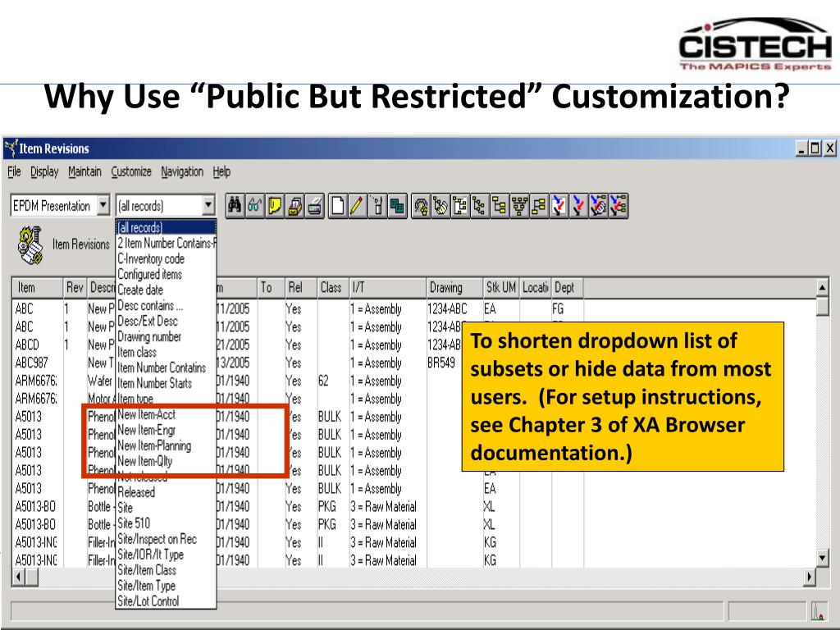The width and height of the screenshot is (840, 630).
Task: Select 'New Item-Planning' subset
Action: click(166, 445)
